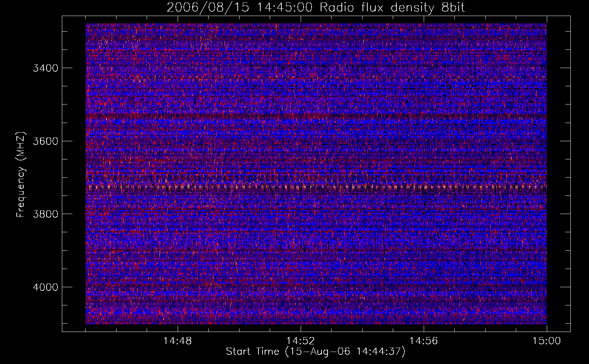The image size is (589, 364).
Task: Click the 'Frequency (MHZ)' axis label
Action: pos(21,175)
